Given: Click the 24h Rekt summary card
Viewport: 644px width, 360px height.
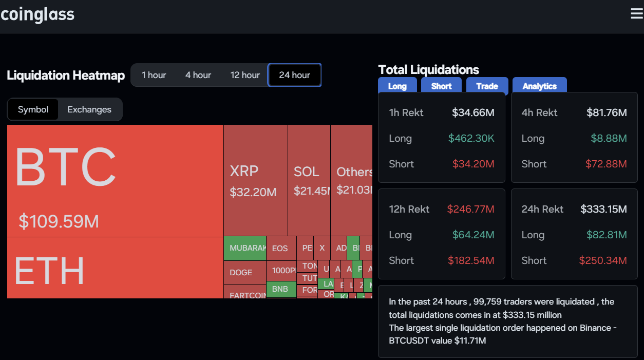Looking at the screenshot, I should click(574, 234).
